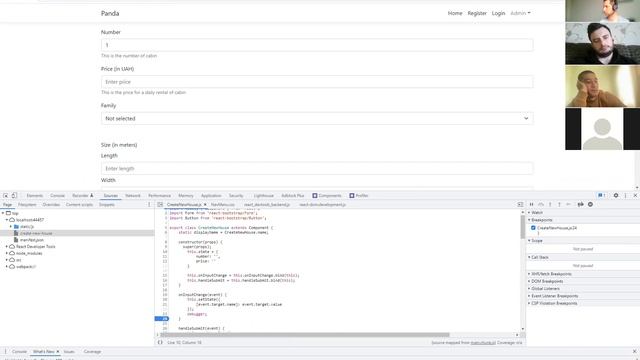Close the What's New drawer tab
This screenshot has height=360, width=640.
click(58, 351)
